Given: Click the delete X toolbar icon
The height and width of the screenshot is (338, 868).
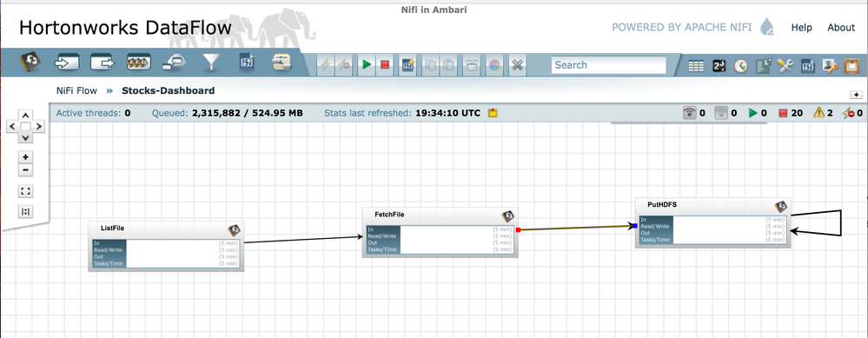Looking at the screenshot, I should tap(517, 65).
